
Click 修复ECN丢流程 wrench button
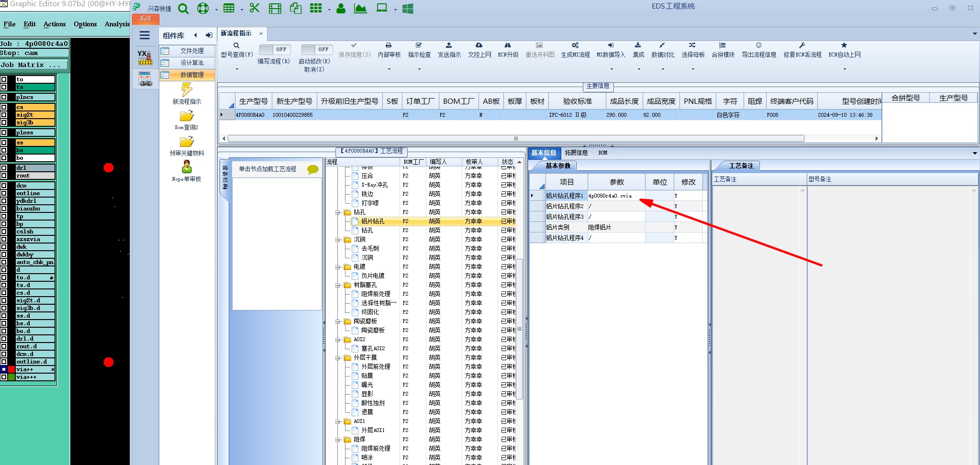802,50
